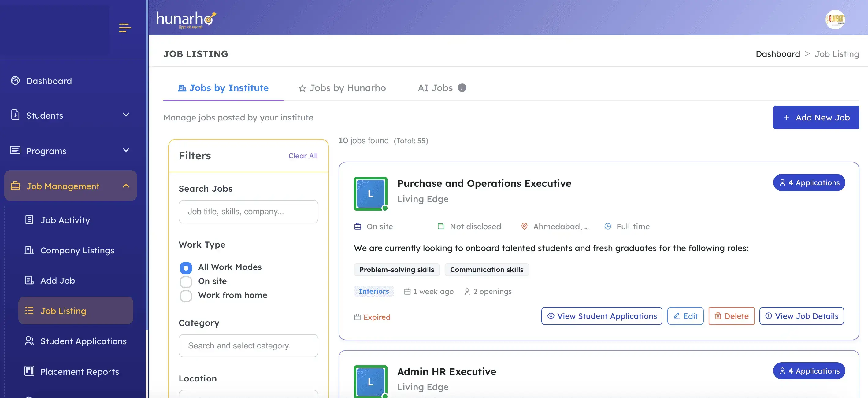
Task: Edit the Purchase and Operations Executive job
Action: (x=685, y=316)
